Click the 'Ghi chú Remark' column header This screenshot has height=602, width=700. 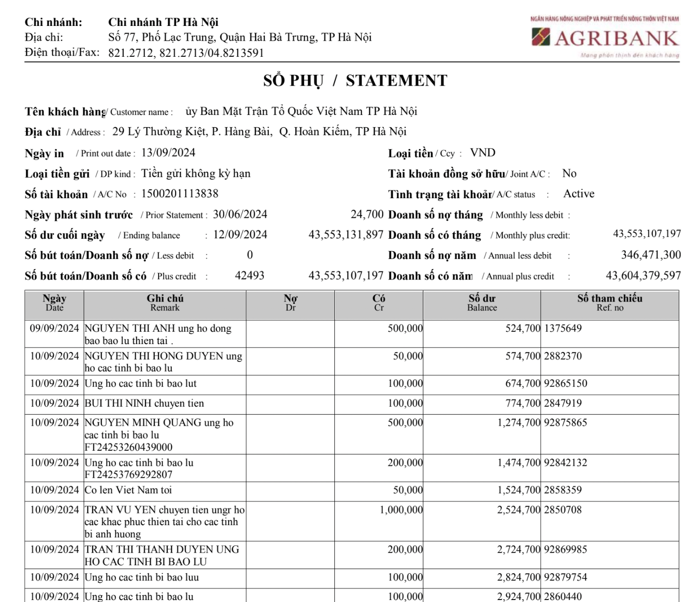click(165, 303)
